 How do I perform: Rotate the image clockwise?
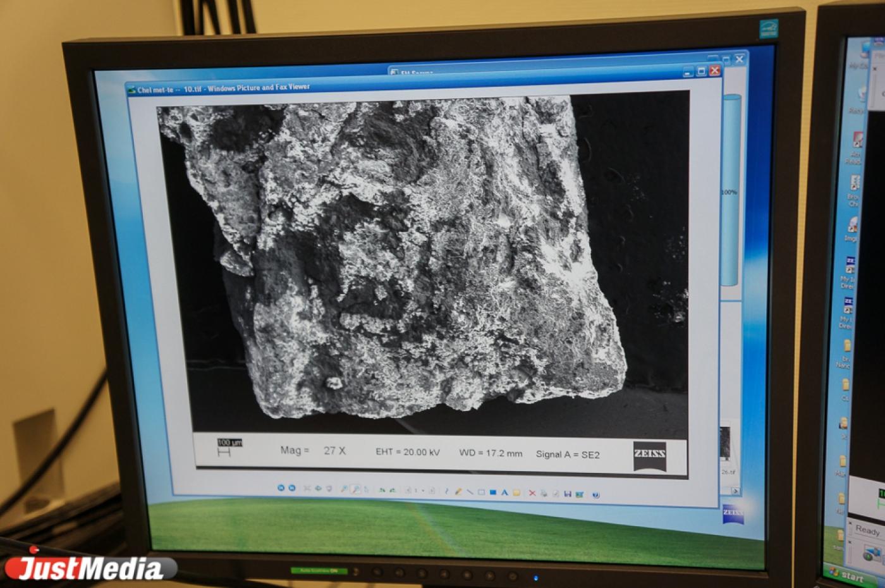click(x=382, y=490)
